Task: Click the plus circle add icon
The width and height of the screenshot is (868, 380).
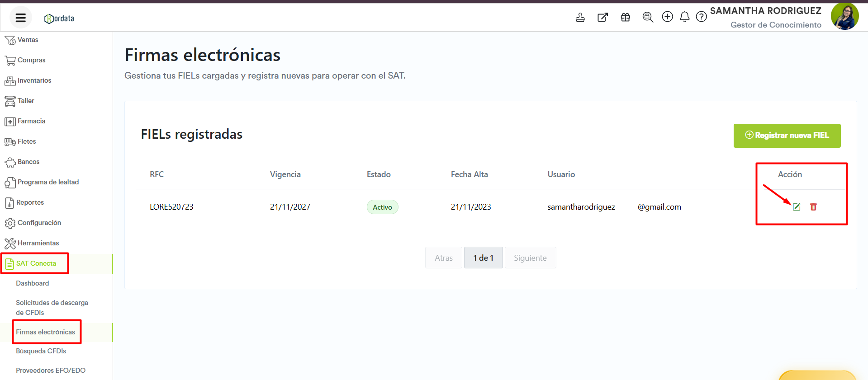Action: tap(667, 17)
